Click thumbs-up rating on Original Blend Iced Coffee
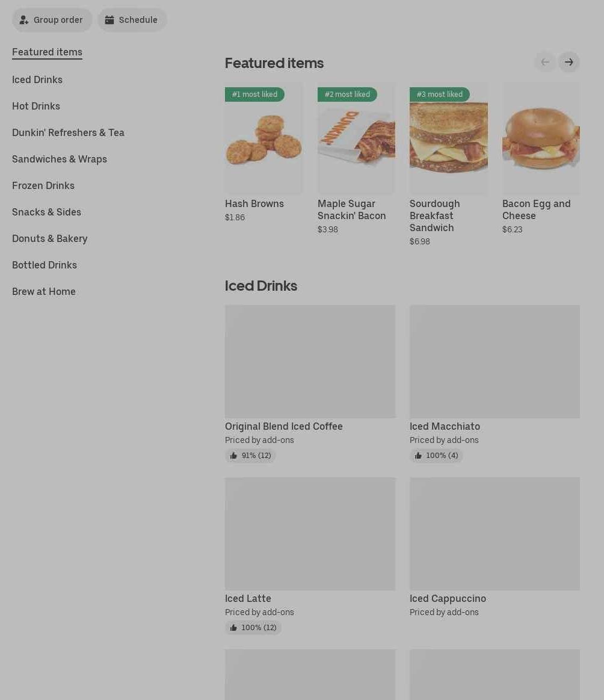Screen dimensions: 604x700 [x=250, y=456]
